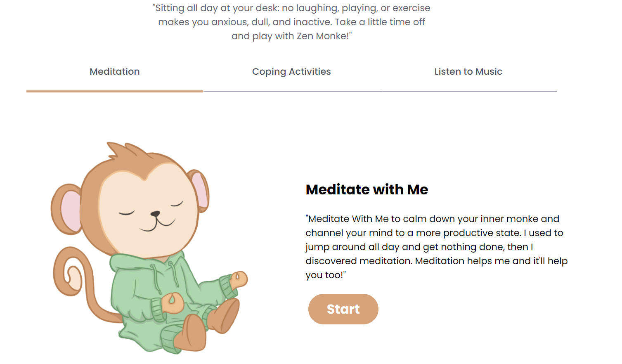Start the meditation session
The height and width of the screenshot is (364, 622).
tap(343, 309)
